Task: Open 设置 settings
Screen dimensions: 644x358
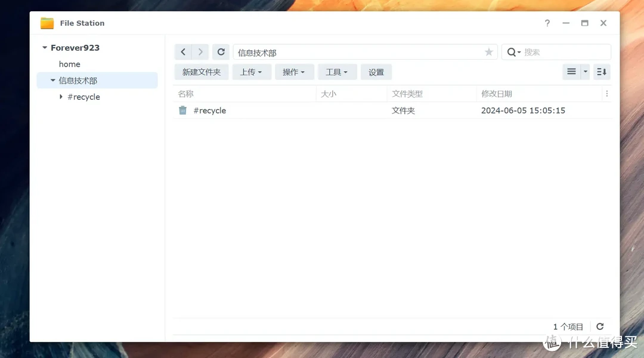Action: pyautogui.click(x=376, y=72)
